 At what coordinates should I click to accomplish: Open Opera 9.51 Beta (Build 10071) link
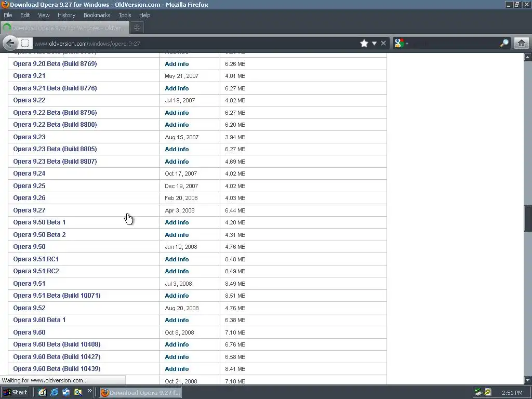click(57, 296)
